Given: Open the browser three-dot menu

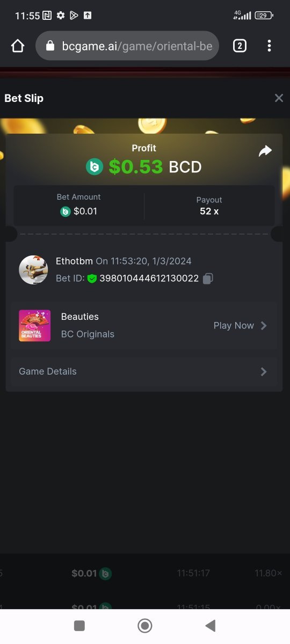Looking at the screenshot, I should click(269, 46).
